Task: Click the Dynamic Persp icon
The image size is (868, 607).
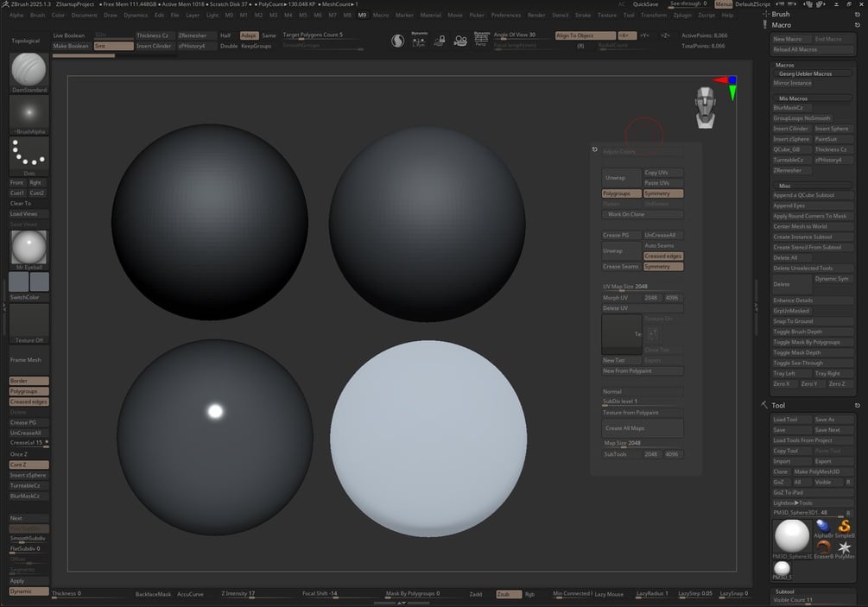Action: pos(482,39)
